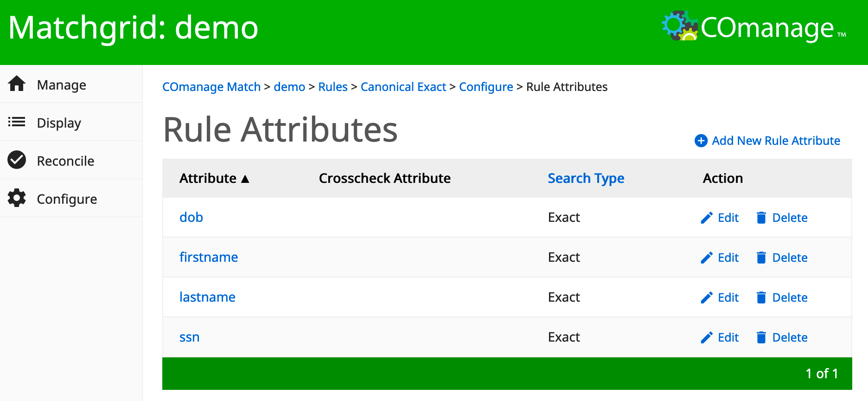This screenshot has height=401, width=868.
Task: Go to Canonical Exact breadcrumb link
Action: [403, 87]
